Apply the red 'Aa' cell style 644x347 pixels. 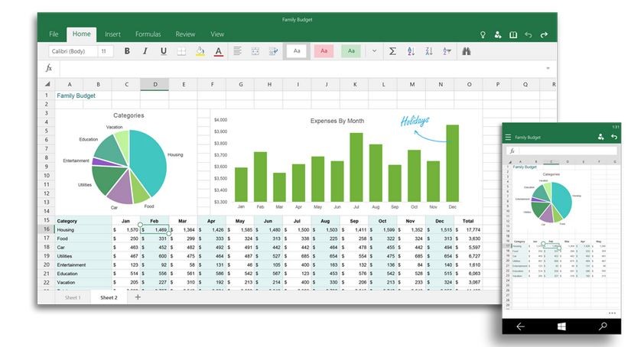[x=324, y=51]
